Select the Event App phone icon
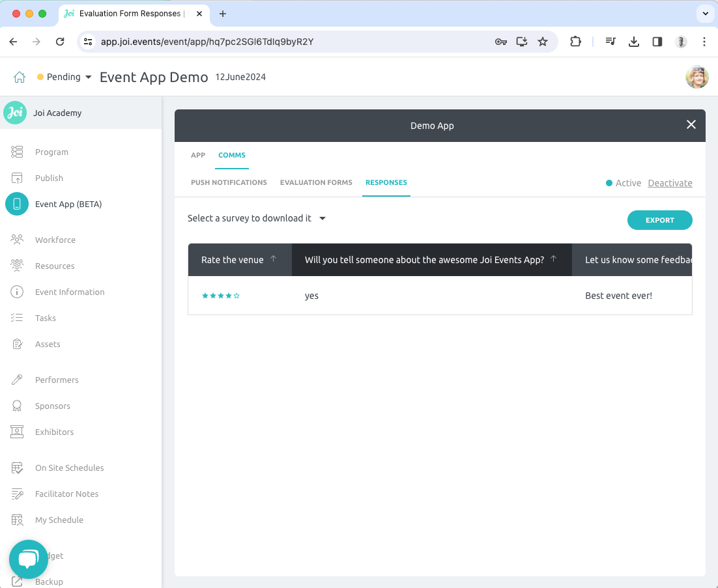This screenshot has height=588, width=718. (x=17, y=204)
